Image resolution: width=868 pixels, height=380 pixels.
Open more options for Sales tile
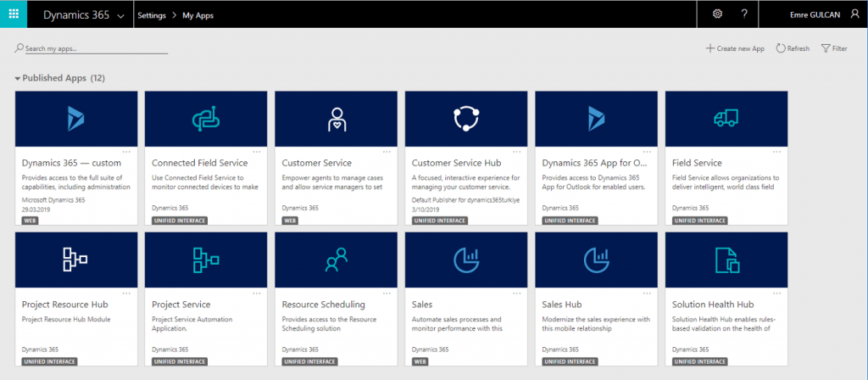pyautogui.click(x=516, y=293)
